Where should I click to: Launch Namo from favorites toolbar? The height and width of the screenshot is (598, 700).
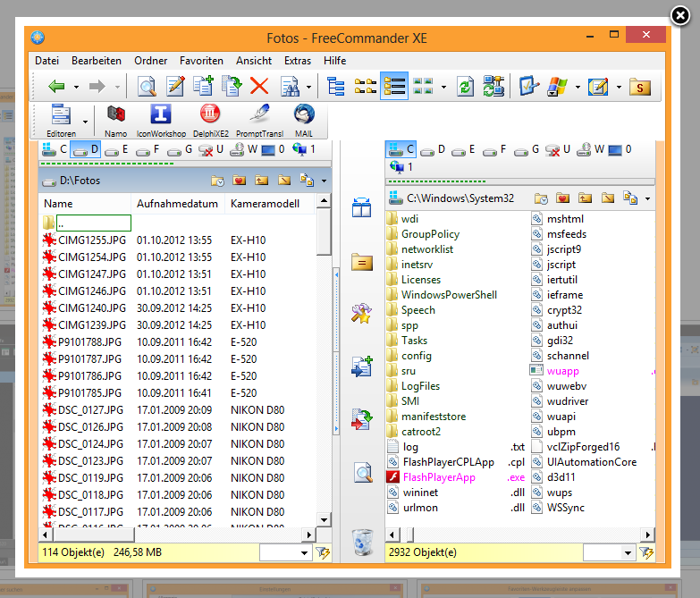pos(115,121)
